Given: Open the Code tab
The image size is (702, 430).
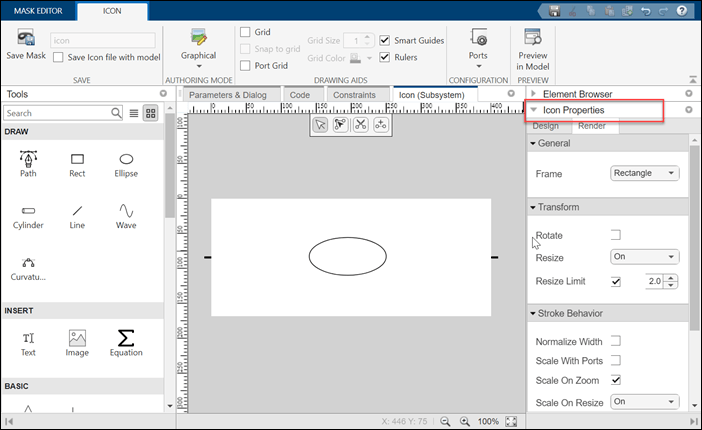Looking at the screenshot, I should pyautogui.click(x=300, y=95).
